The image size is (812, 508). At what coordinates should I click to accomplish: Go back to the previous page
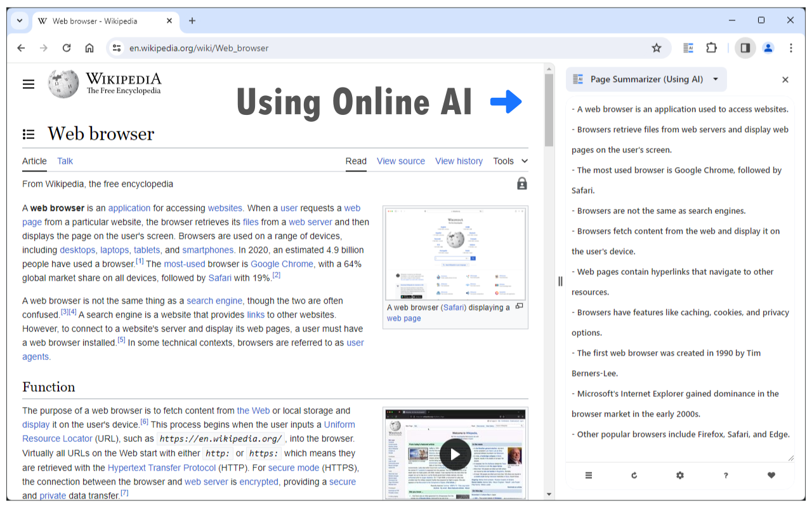click(x=21, y=48)
